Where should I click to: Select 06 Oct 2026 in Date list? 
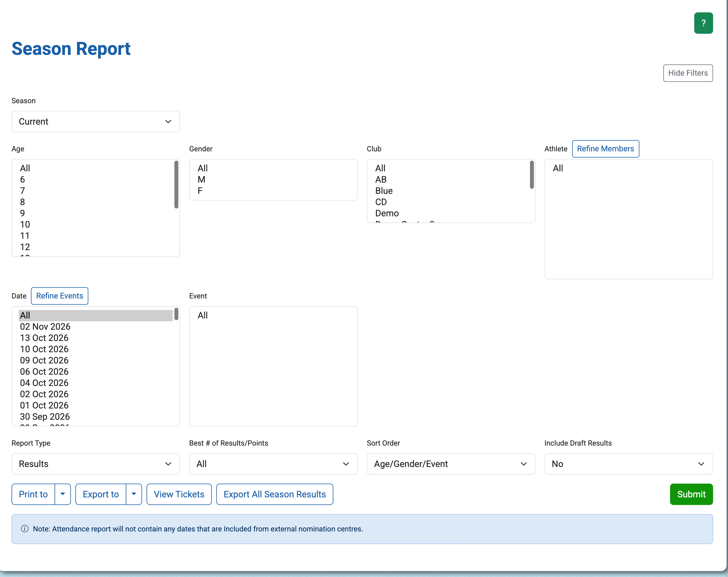pyautogui.click(x=96, y=372)
